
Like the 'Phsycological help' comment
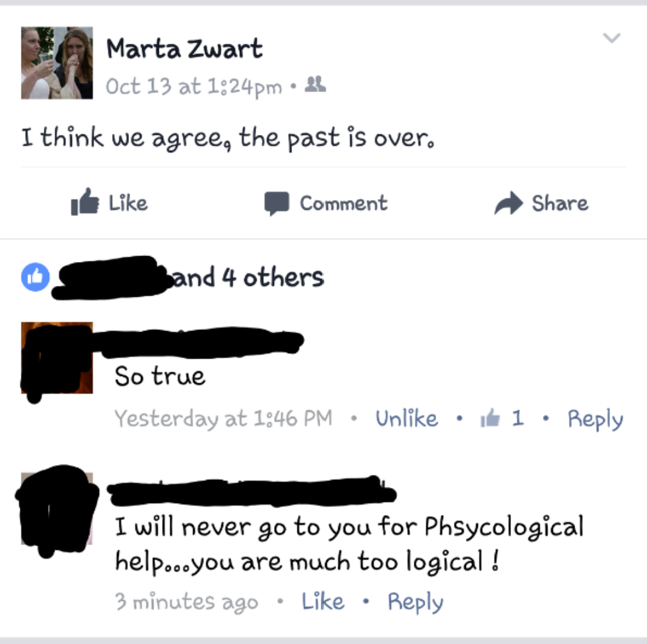pos(323,601)
